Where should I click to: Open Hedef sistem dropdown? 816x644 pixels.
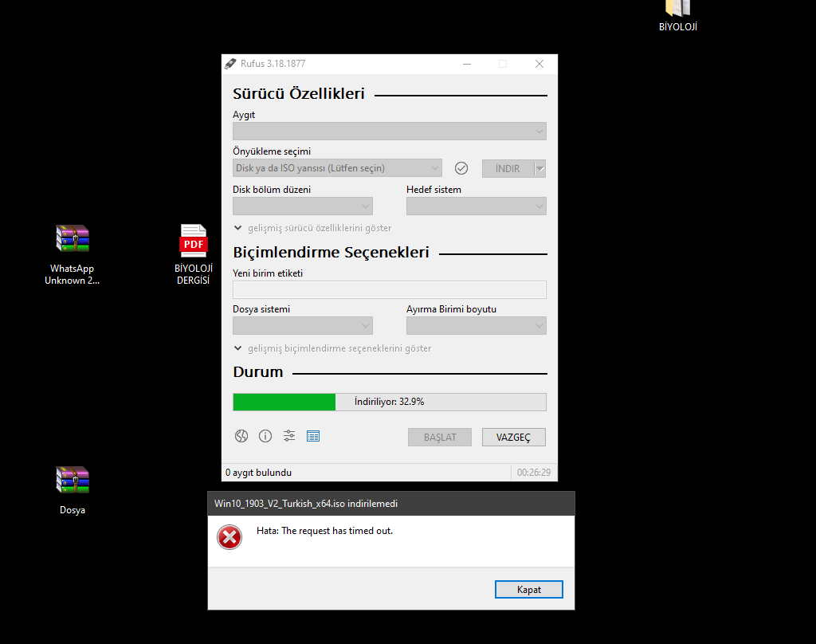coord(477,206)
